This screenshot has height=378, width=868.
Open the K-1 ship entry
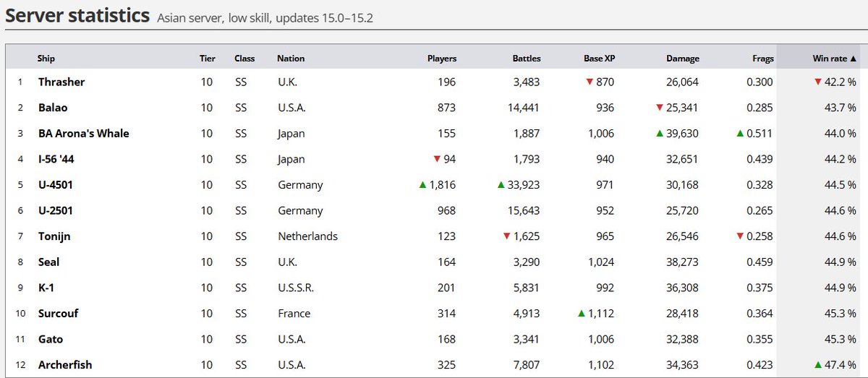tap(46, 288)
